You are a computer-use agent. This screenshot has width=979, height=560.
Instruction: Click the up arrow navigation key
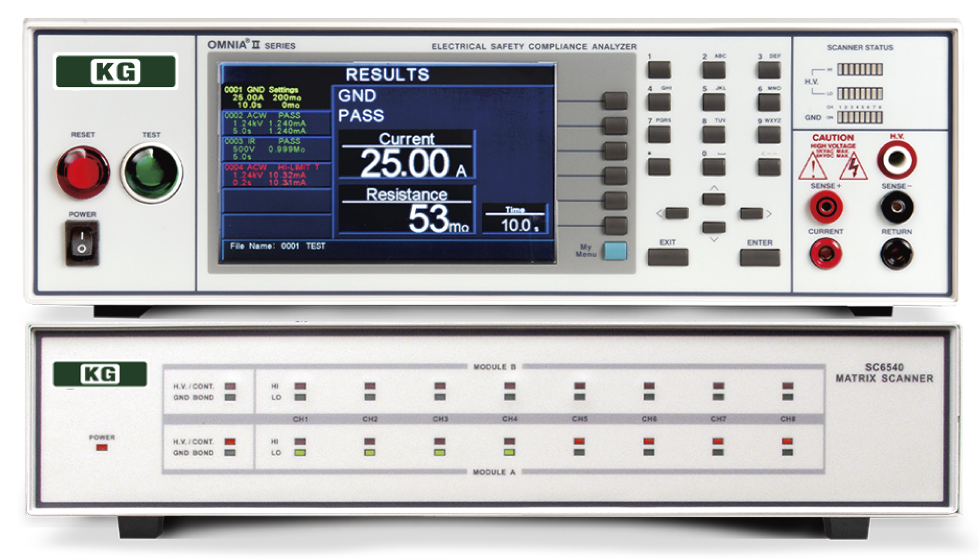pyautogui.click(x=714, y=199)
